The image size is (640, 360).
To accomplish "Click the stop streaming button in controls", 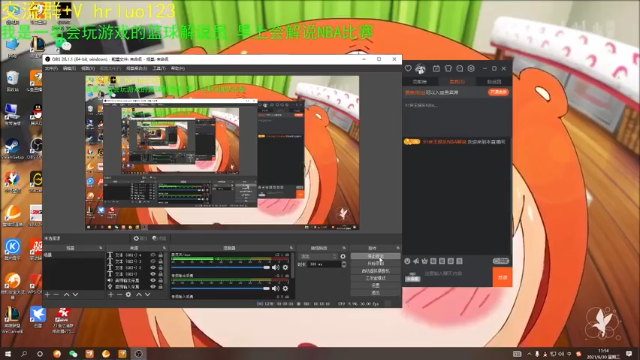I will coord(375,256).
